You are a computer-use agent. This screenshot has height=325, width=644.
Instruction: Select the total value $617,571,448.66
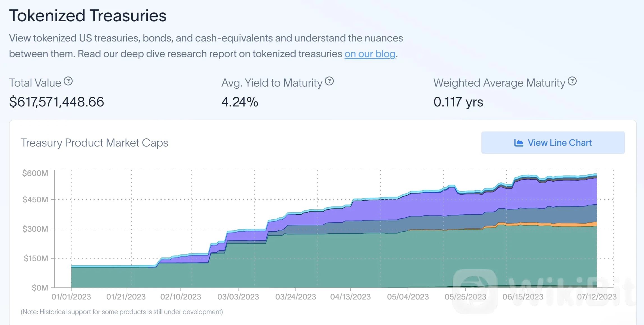(57, 102)
